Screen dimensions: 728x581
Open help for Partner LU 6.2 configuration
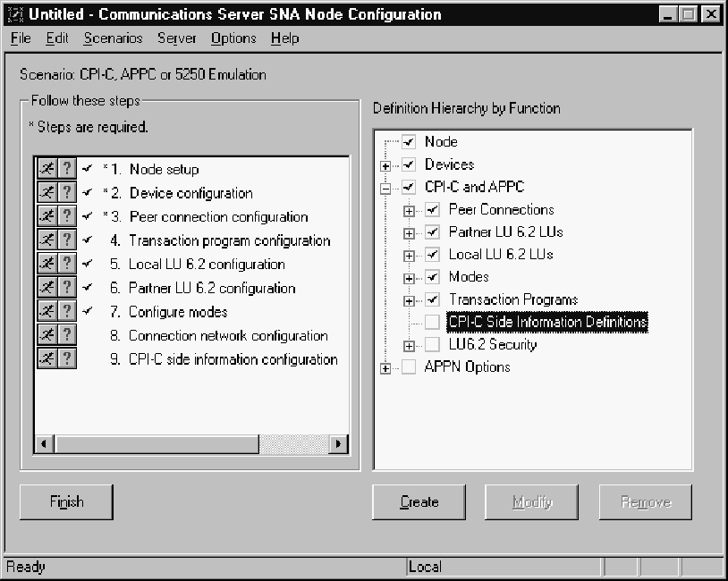tap(67, 287)
